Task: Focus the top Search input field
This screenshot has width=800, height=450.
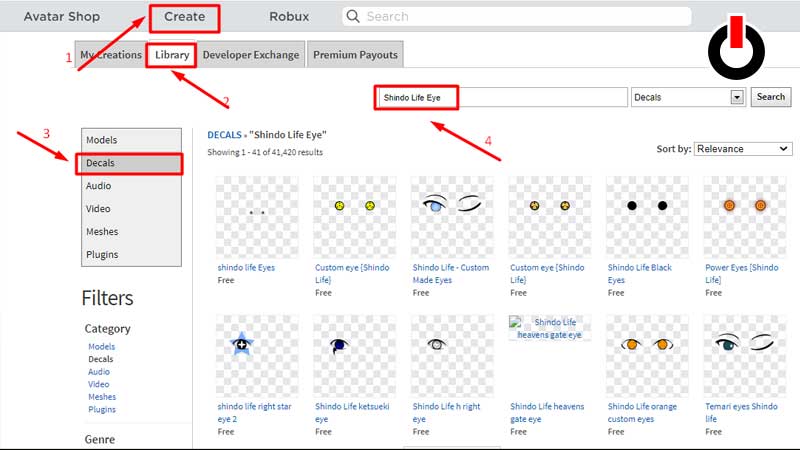Action: click(516, 16)
